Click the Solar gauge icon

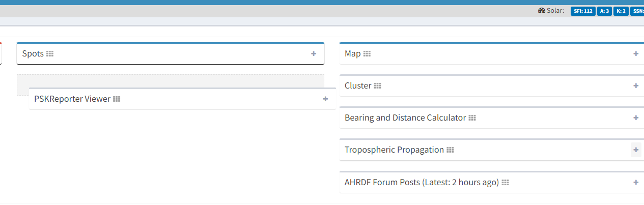click(542, 11)
